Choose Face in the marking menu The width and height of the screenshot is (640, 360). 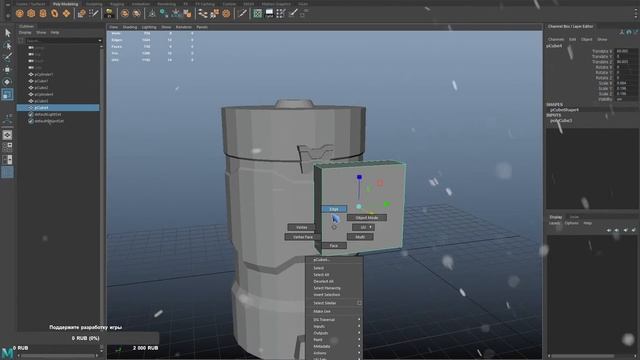pos(333,246)
